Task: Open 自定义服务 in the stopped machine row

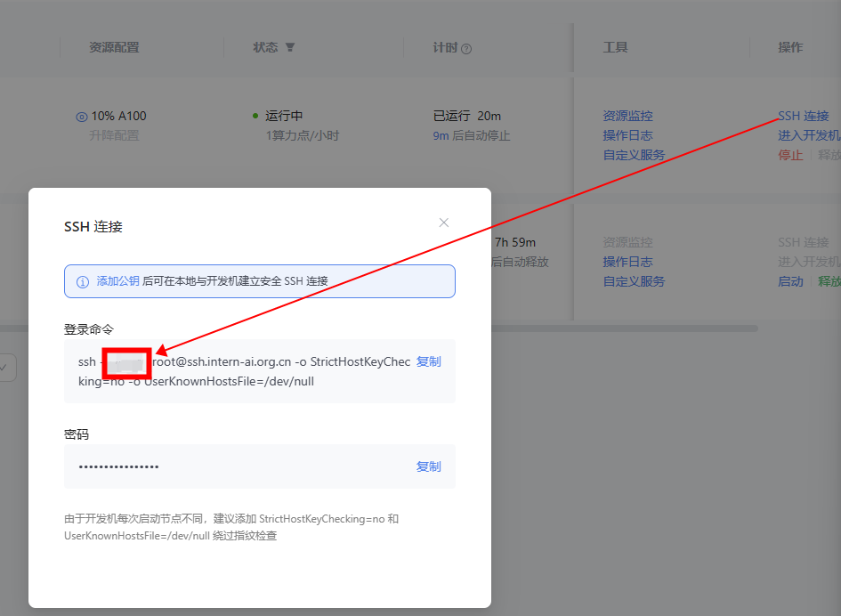Action: pos(634,281)
